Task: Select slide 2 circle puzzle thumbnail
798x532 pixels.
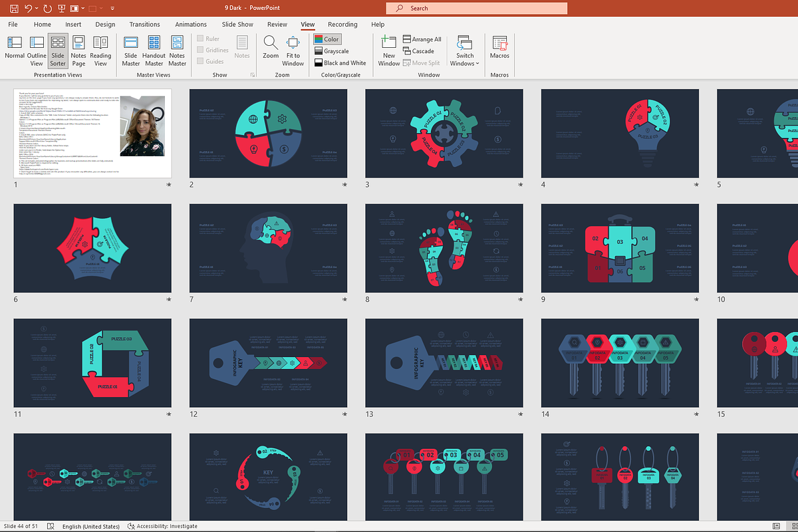Action: pos(268,133)
